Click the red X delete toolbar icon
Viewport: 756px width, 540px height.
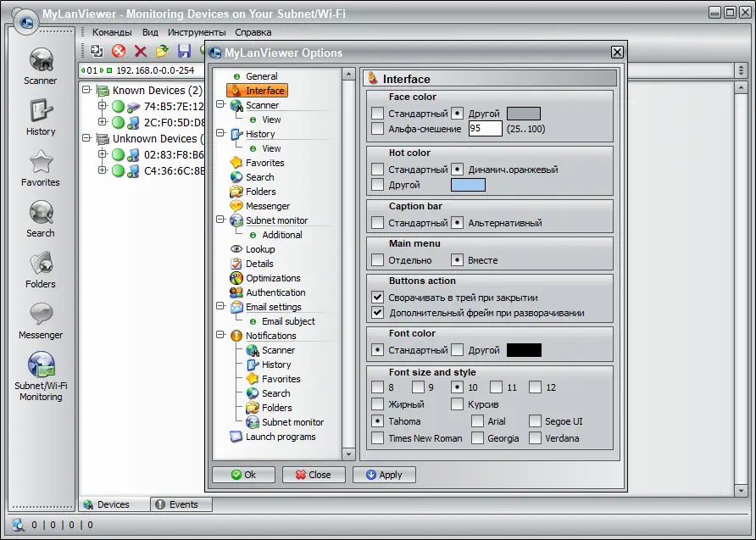[x=141, y=51]
